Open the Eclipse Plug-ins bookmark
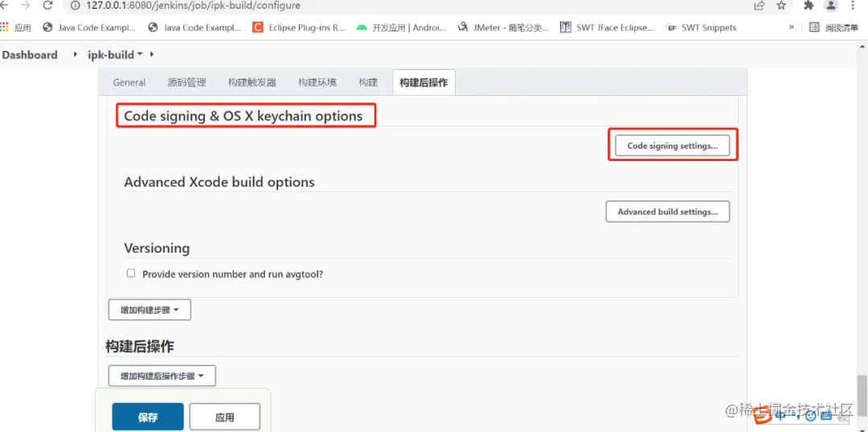Image resolution: width=868 pixels, height=432 pixels. [x=298, y=27]
